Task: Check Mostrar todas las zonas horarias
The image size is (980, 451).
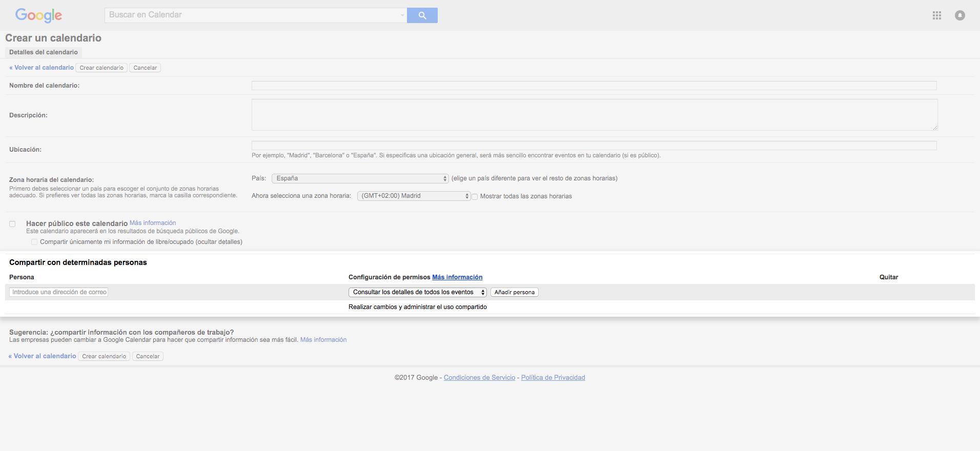Action: point(475,197)
